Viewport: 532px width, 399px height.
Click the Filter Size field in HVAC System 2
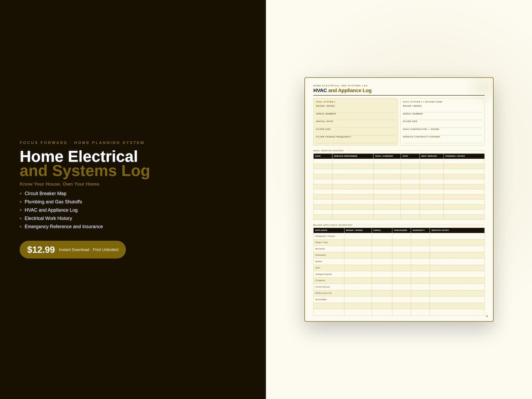coord(442,124)
